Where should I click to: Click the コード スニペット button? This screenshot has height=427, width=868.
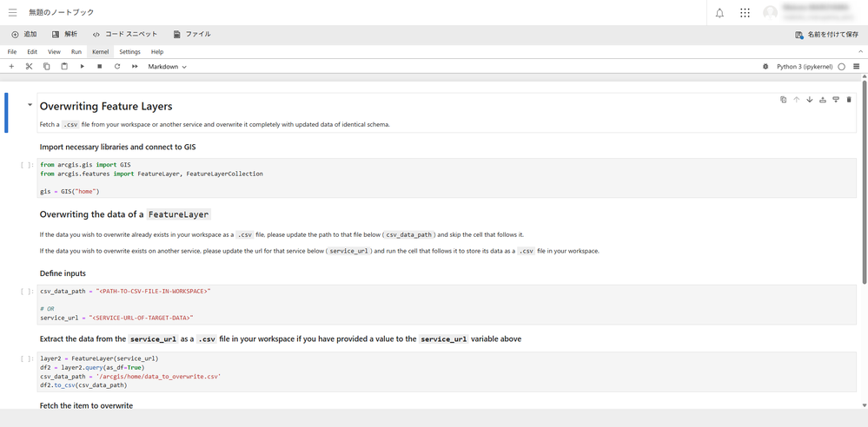pos(125,35)
